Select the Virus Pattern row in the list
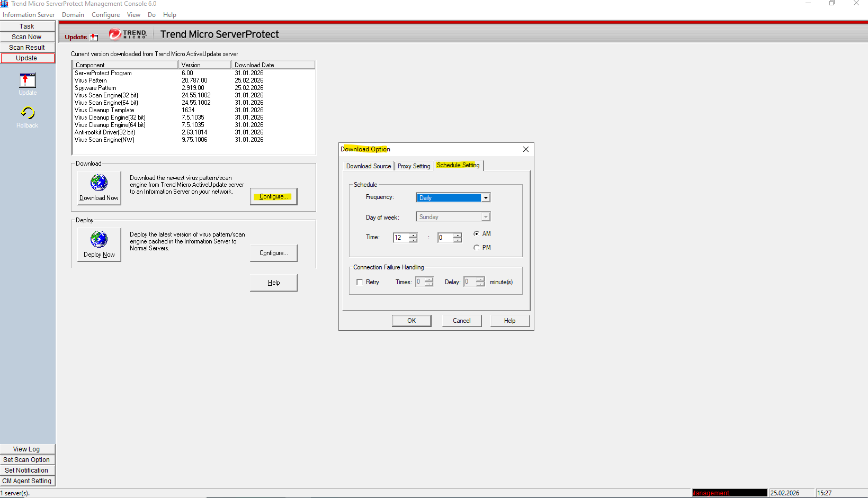Image resolution: width=868 pixels, height=498 pixels. point(91,80)
